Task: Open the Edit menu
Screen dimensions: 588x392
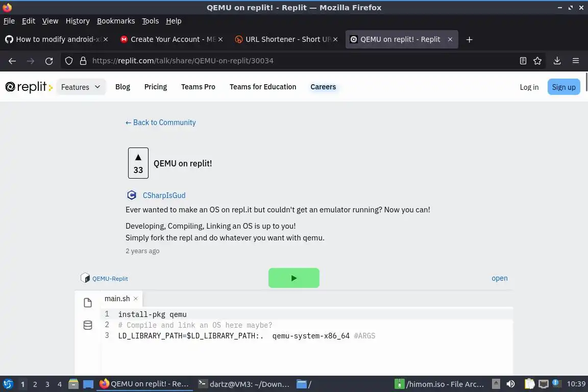Action: pos(29,21)
